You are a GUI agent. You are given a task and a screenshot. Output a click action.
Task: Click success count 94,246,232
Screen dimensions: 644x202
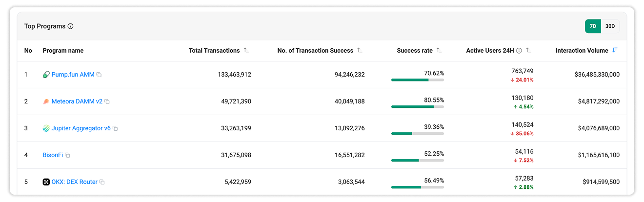350,75
